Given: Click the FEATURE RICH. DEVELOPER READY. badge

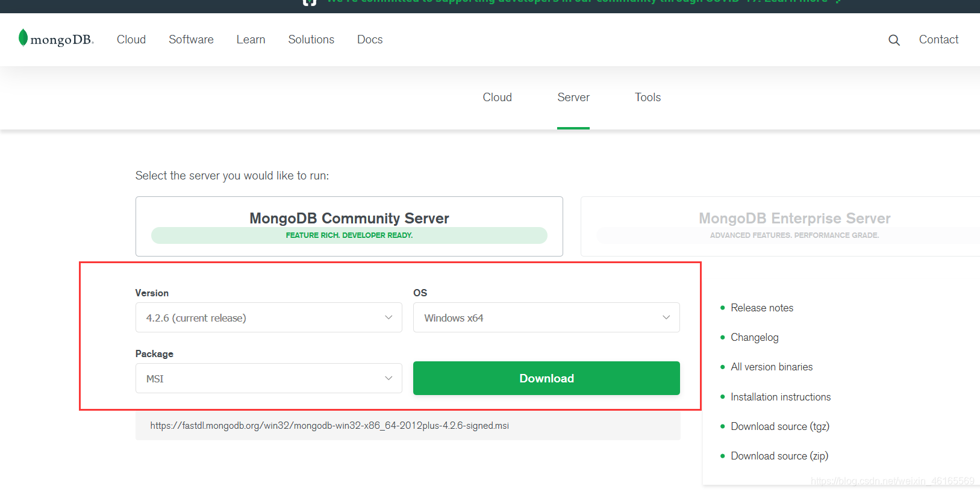Looking at the screenshot, I should point(349,235).
